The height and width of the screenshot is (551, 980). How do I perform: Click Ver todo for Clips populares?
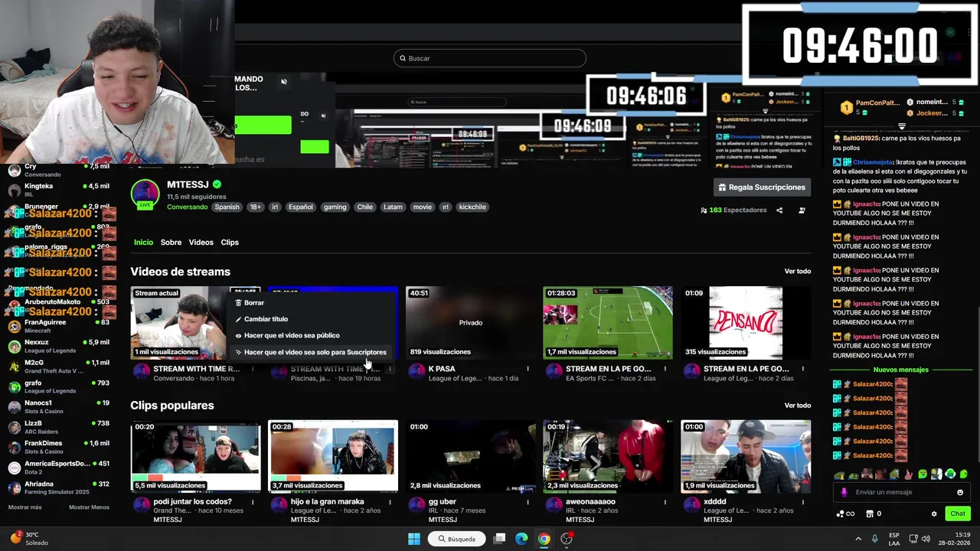(797, 406)
